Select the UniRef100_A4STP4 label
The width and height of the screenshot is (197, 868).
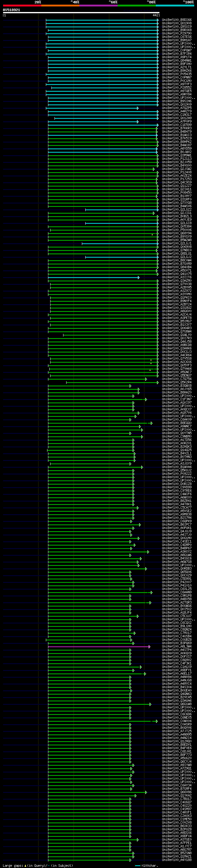tap(177, 650)
